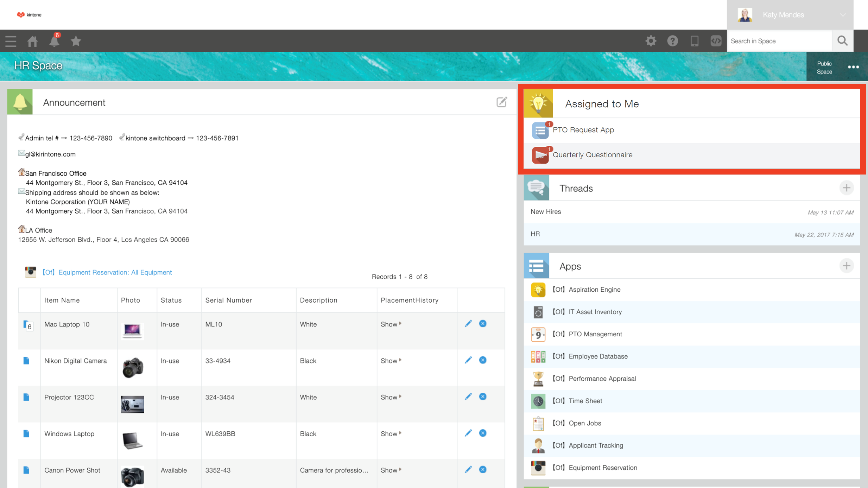This screenshot has width=868, height=488.
Task: Open Equipment Reservation: All Equipment link
Action: 115,272
